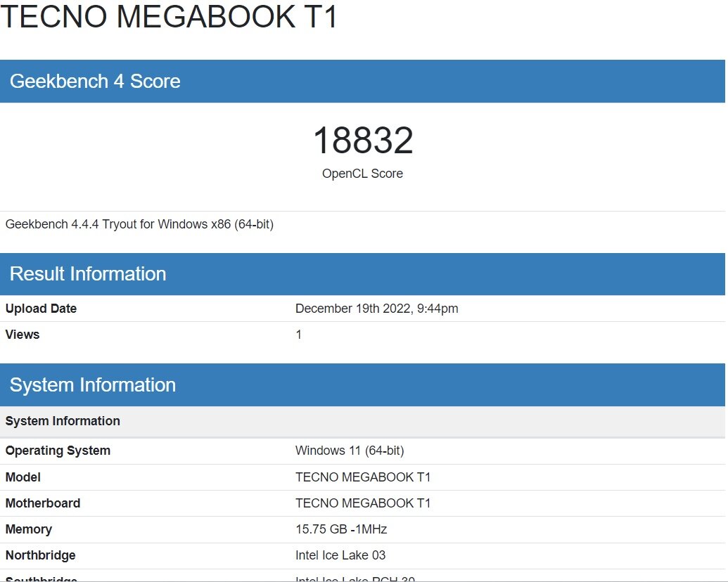Click the Northbridge row label

pos(40,555)
